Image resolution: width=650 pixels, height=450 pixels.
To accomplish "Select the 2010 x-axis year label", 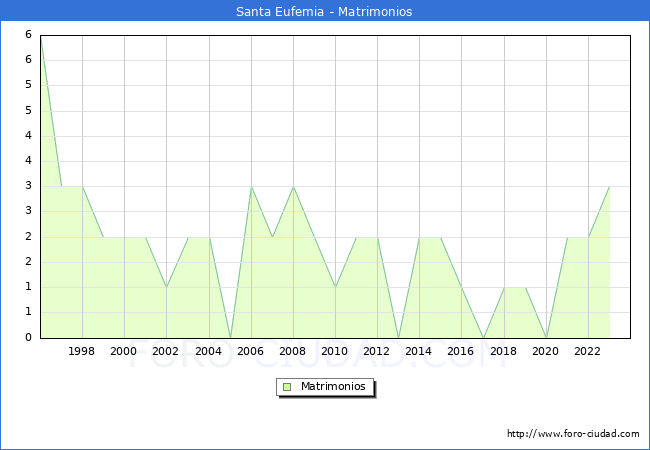I will click(x=335, y=351).
